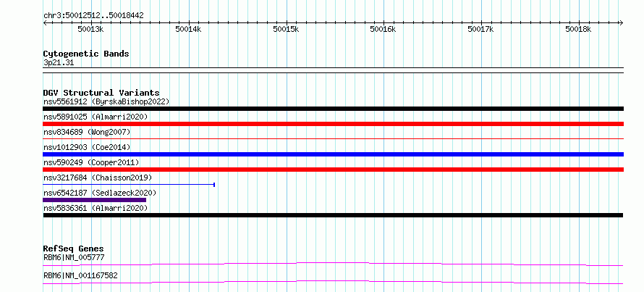Select the purple nsv6542187 variant bar
Screen dimensions: 644x292
95,200
